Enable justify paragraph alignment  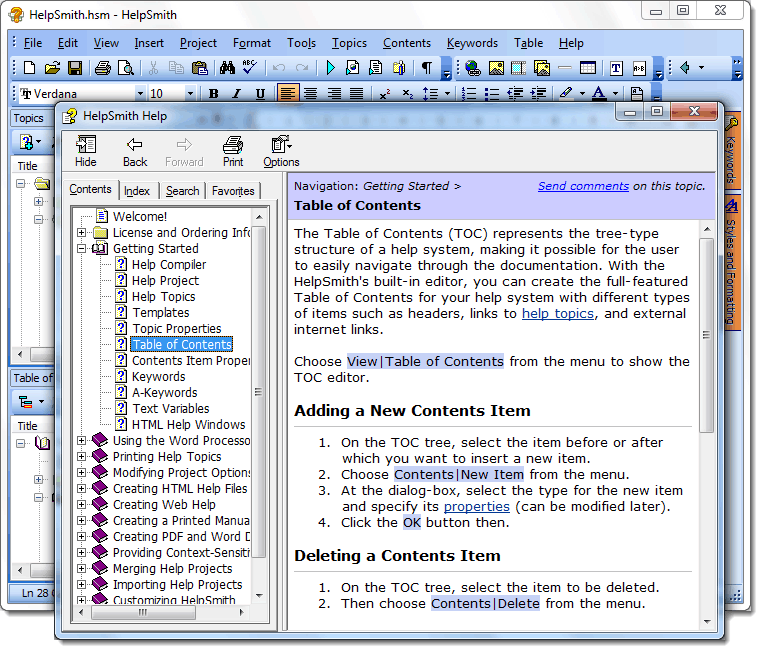357,94
